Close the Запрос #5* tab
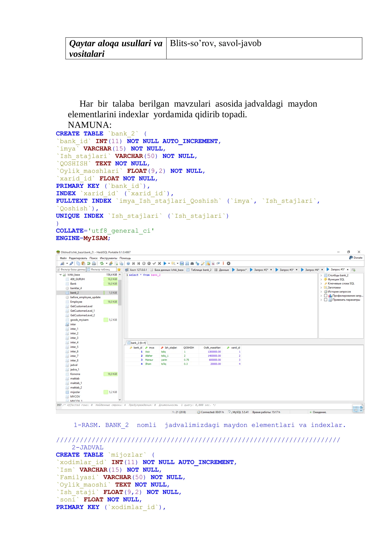This screenshot has width=392, height=555. 347,270
